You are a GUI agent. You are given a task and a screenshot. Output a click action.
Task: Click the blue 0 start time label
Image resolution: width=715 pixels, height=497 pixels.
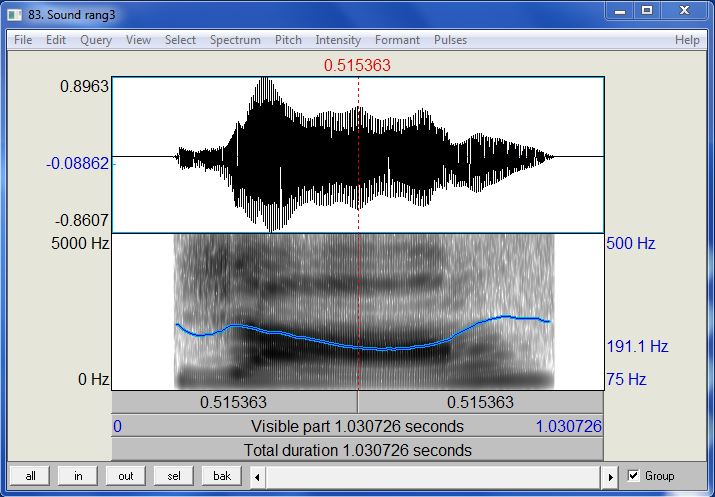coord(117,426)
